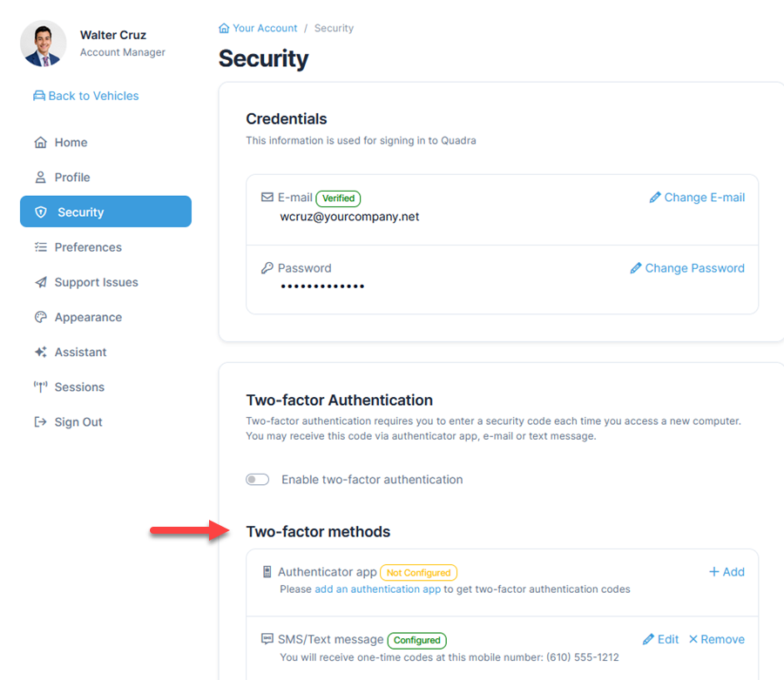Click the Sessions antenna icon

[40, 387]
